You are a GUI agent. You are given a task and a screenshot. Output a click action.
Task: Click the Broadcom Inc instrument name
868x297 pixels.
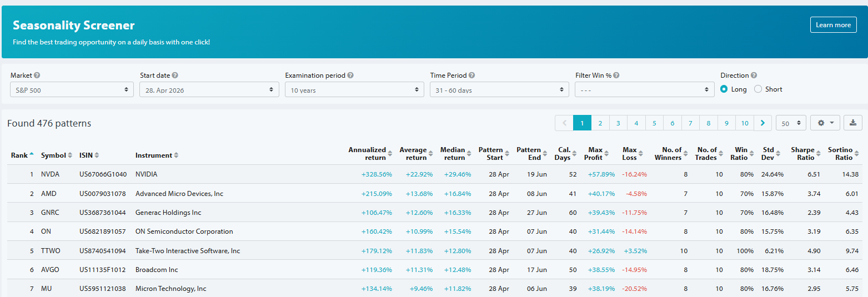(157, 270)
